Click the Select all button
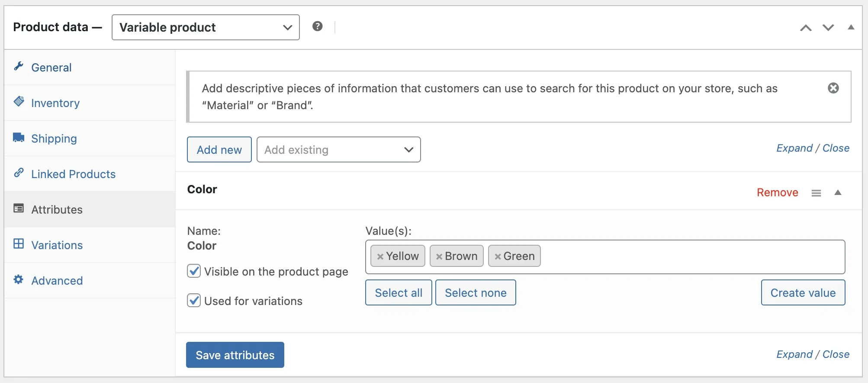 tap(399, 292)
